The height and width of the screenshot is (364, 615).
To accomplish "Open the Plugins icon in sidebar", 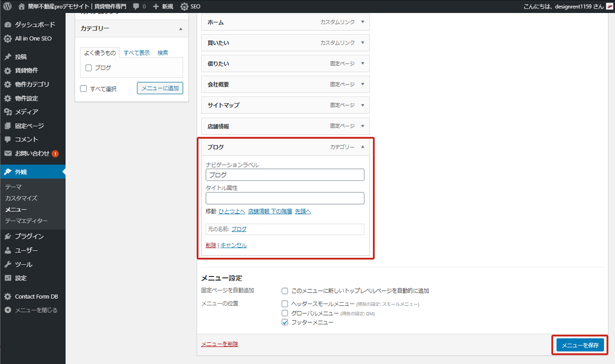I will click(8, 236).
